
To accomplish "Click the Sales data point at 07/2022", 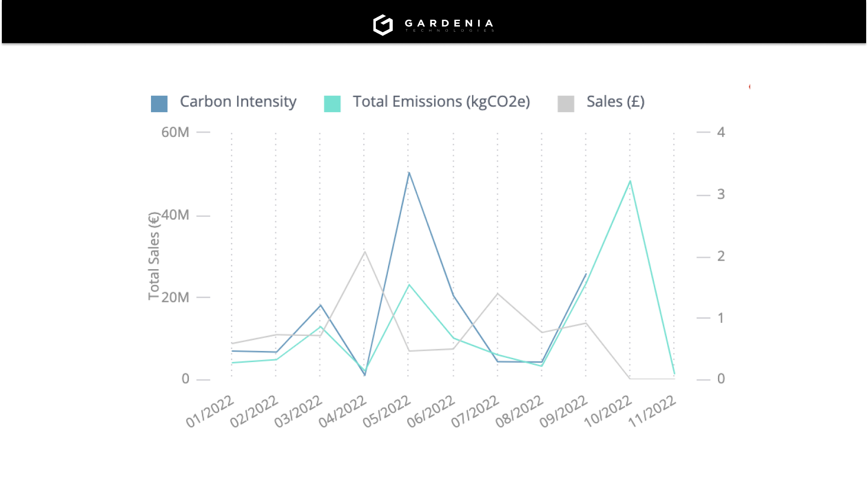I will (x=497, y=293).
